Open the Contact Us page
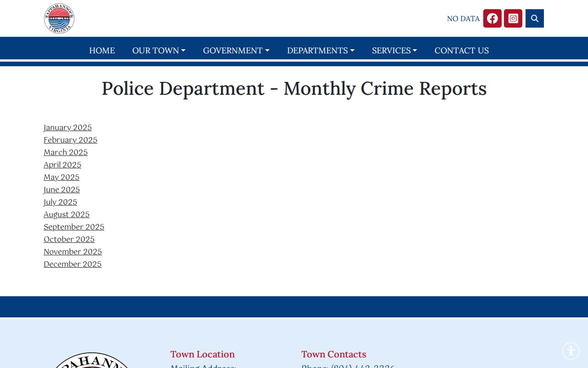 pos(462,51)
